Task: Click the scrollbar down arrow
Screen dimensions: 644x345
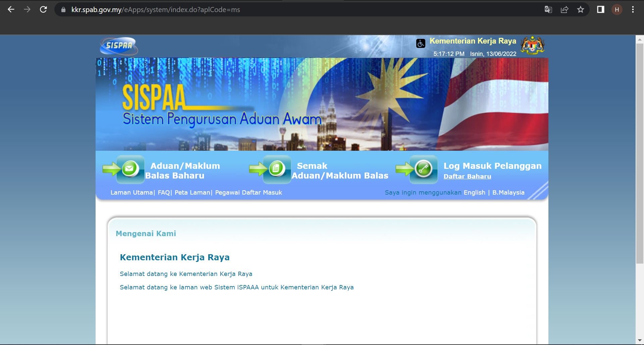Action: coord(640,341)
